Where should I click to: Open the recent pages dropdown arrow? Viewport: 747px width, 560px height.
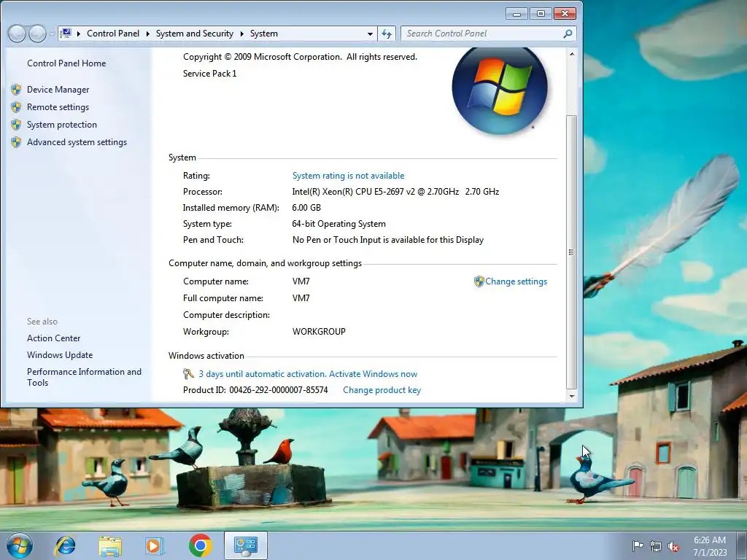coord(52,34)
